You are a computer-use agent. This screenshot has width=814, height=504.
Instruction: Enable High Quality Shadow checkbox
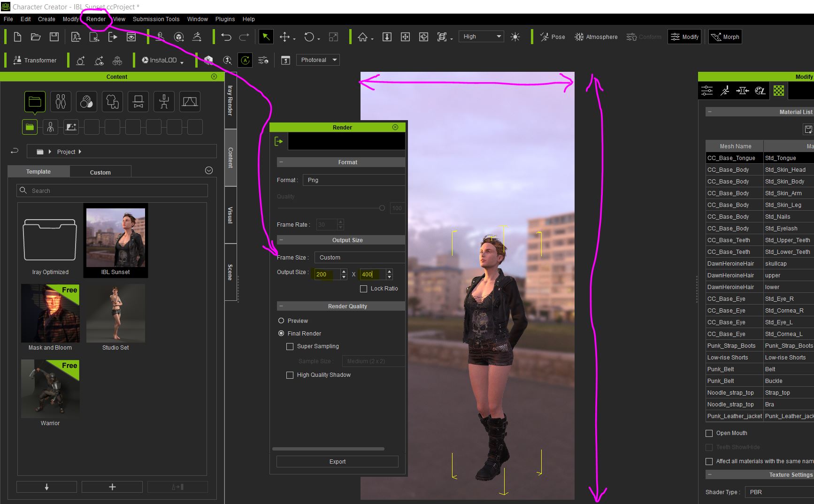click(x=290, y=375)
